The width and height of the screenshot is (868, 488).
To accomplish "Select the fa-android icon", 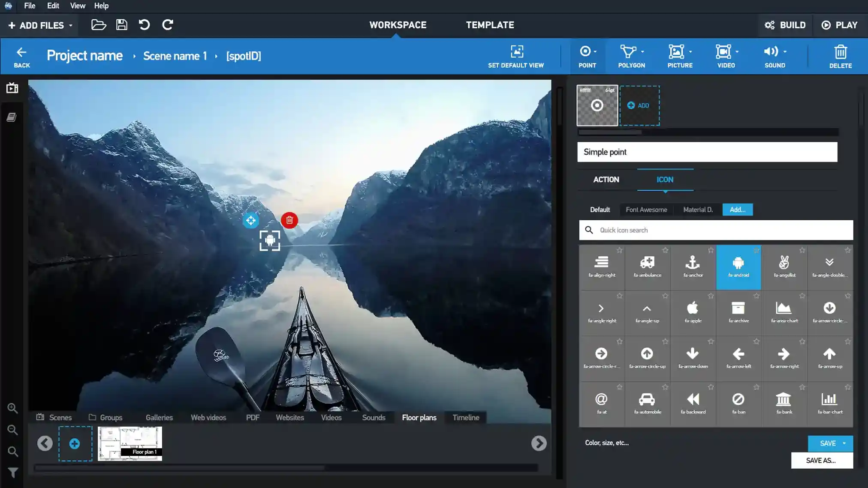I will point(738,267).
